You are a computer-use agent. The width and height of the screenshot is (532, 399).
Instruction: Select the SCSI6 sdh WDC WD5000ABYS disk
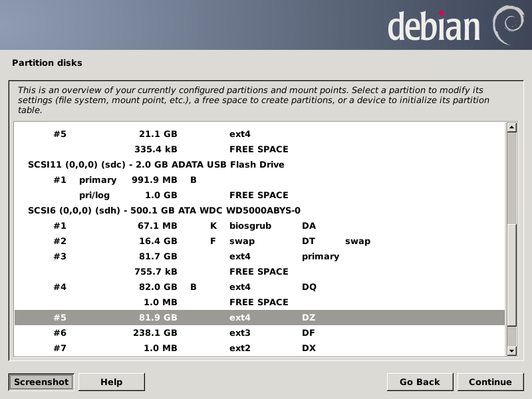(164, 210)
